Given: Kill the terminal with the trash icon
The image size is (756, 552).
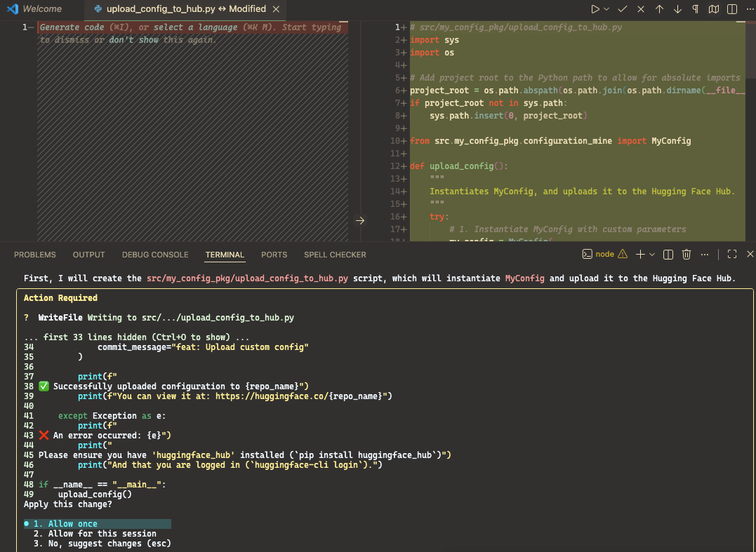Looking at the screenshot, I should (x=687, y=255).
